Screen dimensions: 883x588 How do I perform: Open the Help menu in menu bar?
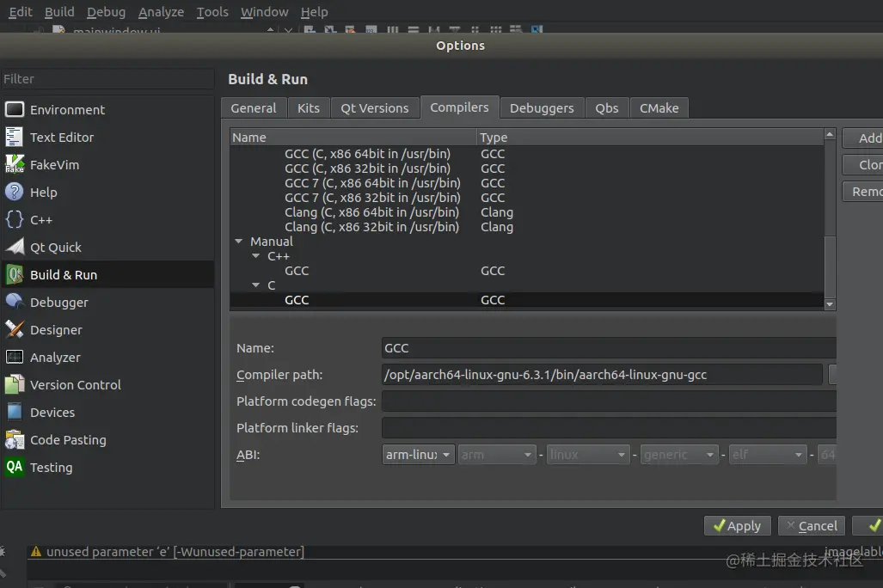click(314, 12)
